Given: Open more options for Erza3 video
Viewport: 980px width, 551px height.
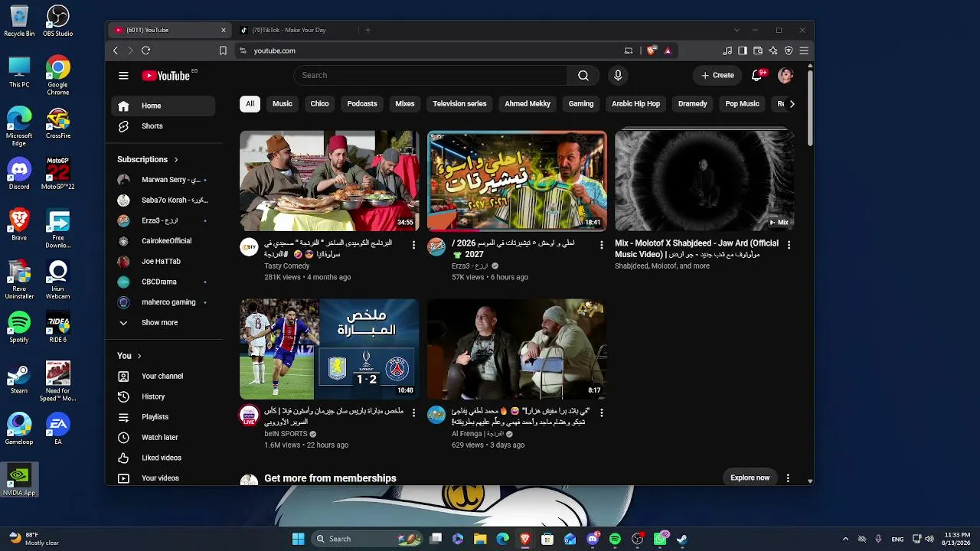Looking at the screenshot, I should coord(601,245).
